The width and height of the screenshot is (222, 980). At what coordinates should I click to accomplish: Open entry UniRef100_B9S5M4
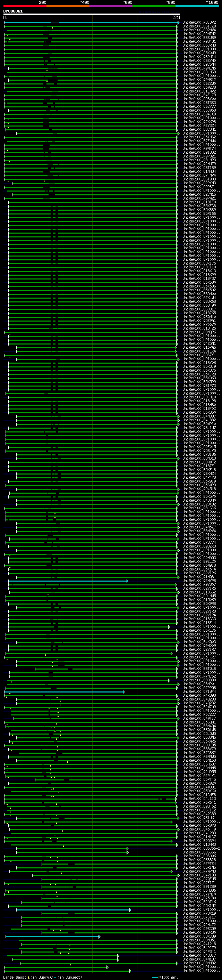point(199,64)
